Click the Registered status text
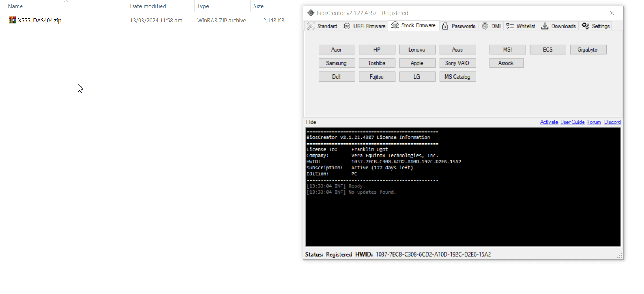Image resolution: width=644 pixels, height=294 pixels. [x=339, y=254]
